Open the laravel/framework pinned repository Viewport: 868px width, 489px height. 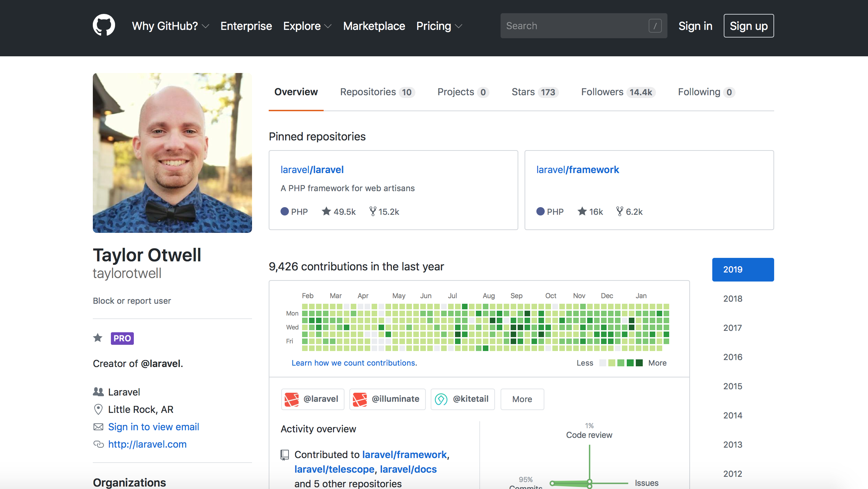tap(578, 170)
